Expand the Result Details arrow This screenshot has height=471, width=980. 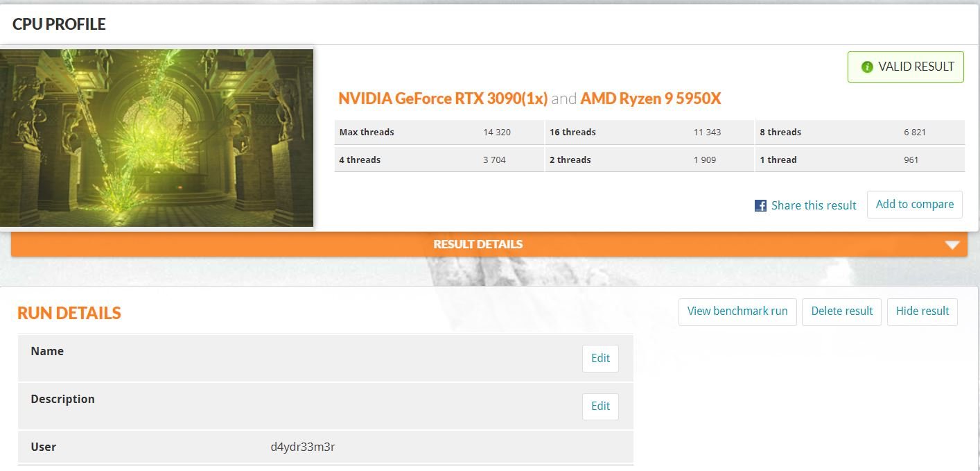point(952,245)
